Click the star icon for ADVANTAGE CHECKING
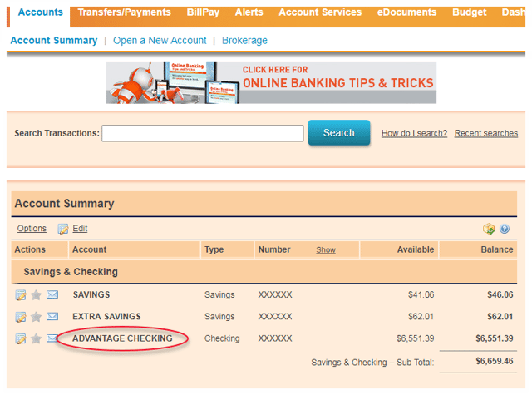The height and width of the screenshot is (395, 532). tap(36, 338)
